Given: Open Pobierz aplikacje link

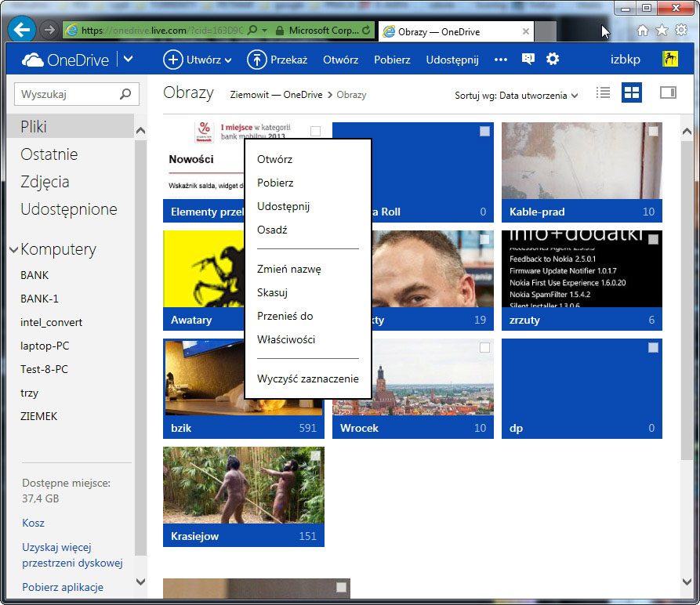Looking at the screenshot, I should click(x=63, y=587).
